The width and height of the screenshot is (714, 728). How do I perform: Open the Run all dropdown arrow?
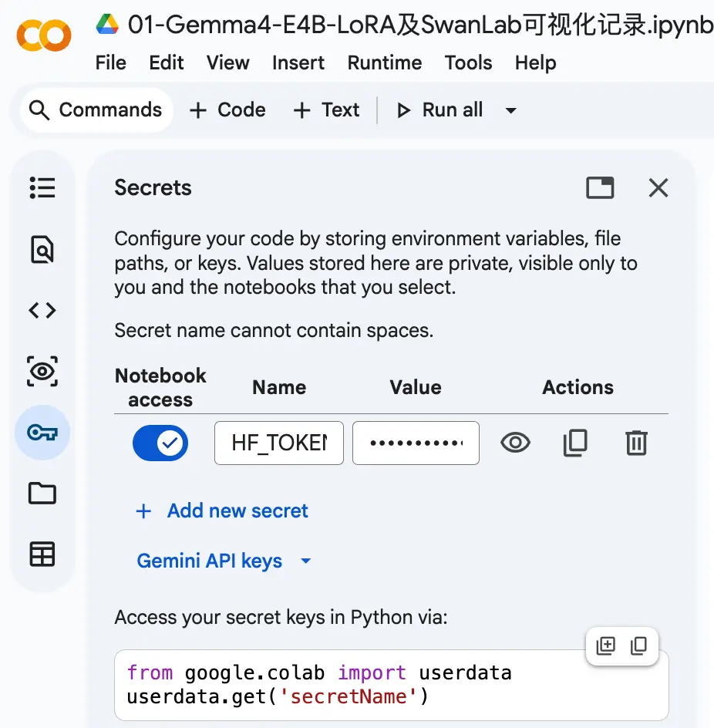(x=510, y=110)
